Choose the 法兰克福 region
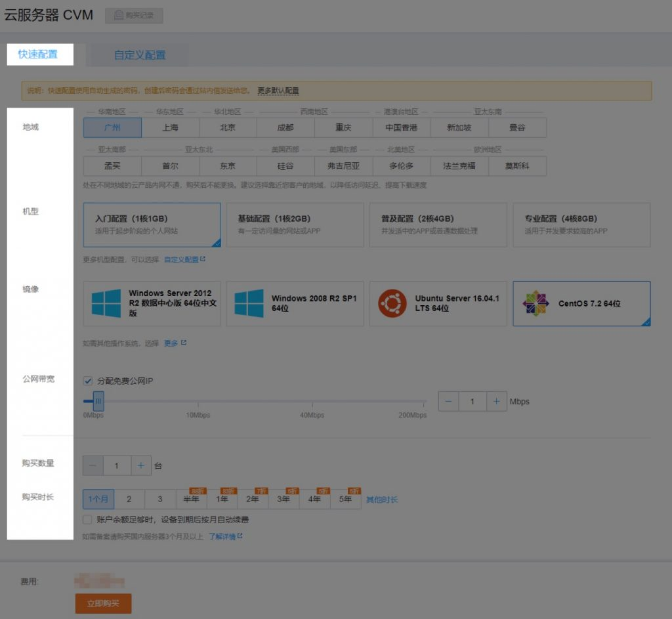 (459, 166)
